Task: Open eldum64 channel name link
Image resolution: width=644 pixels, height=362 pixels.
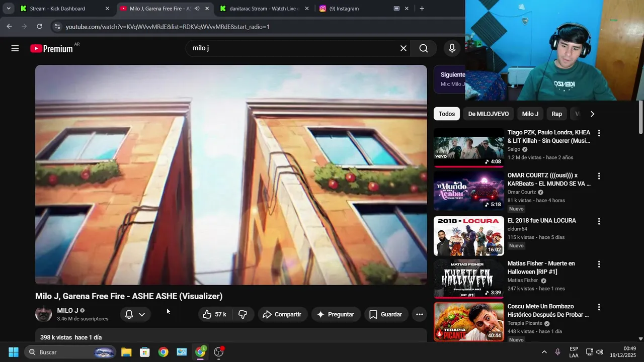Action: click(517, 229)
